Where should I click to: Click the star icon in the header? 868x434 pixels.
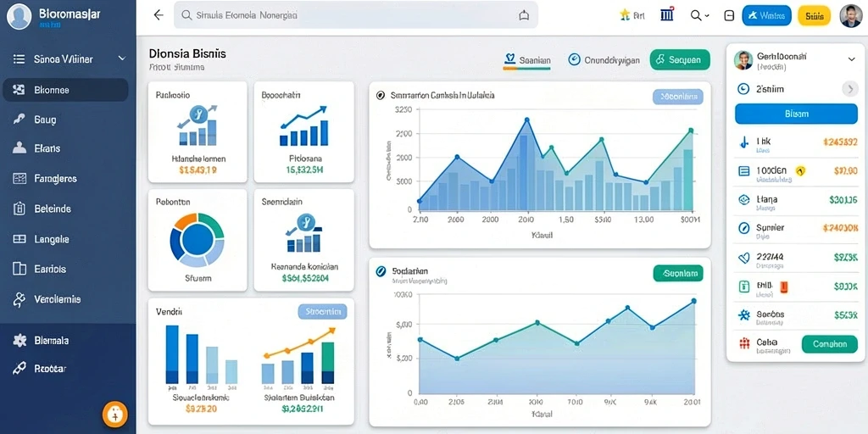click(x=625, y=15)
